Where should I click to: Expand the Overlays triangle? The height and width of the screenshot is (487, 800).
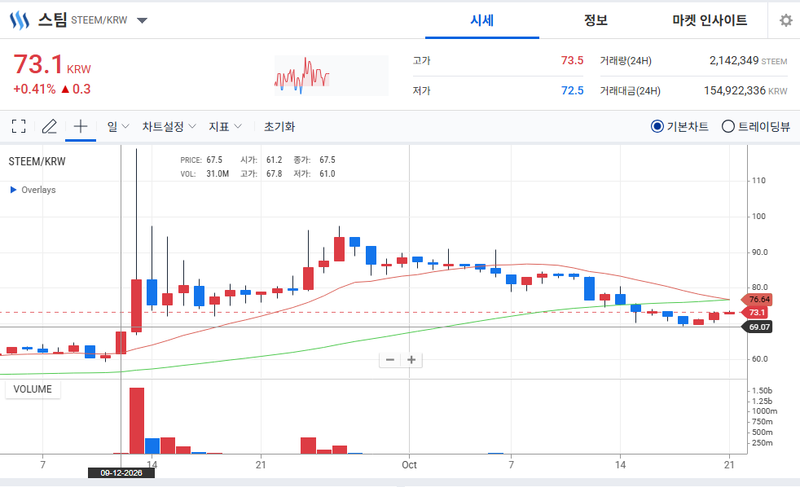13,190
